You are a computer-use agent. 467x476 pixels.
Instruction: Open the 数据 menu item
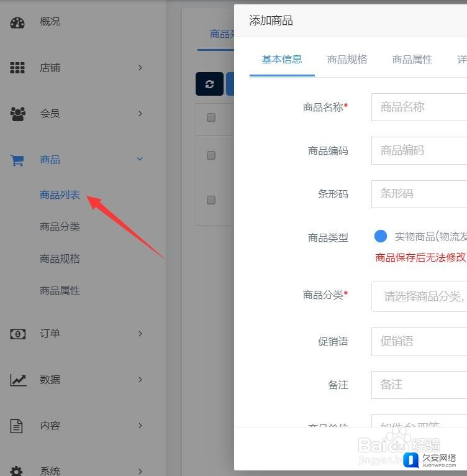point(50,380)
